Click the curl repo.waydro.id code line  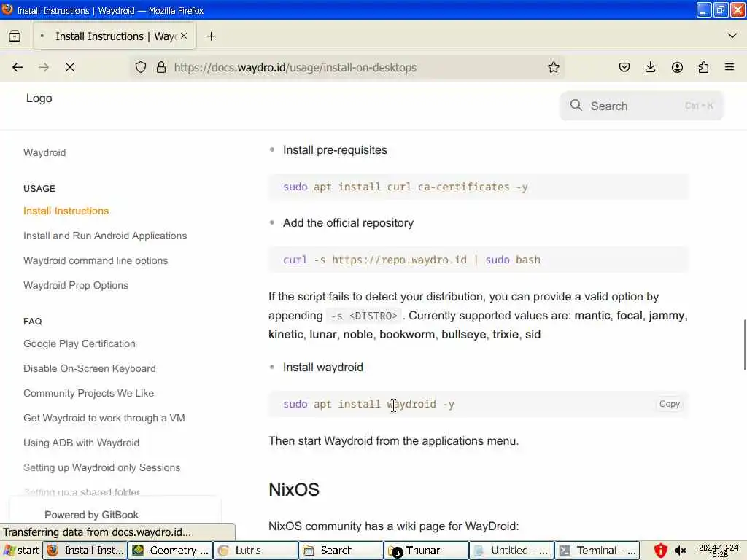[411, 260]
